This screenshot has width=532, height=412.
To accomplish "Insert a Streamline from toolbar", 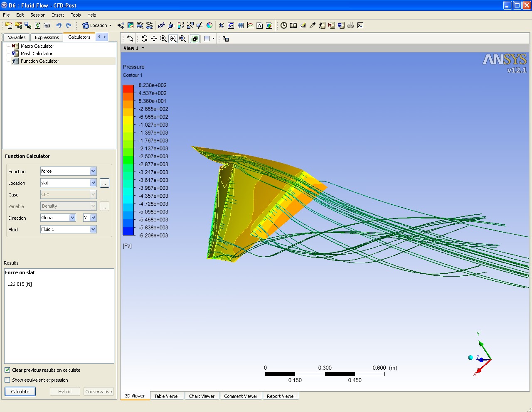I will click(x=140, y=25).
